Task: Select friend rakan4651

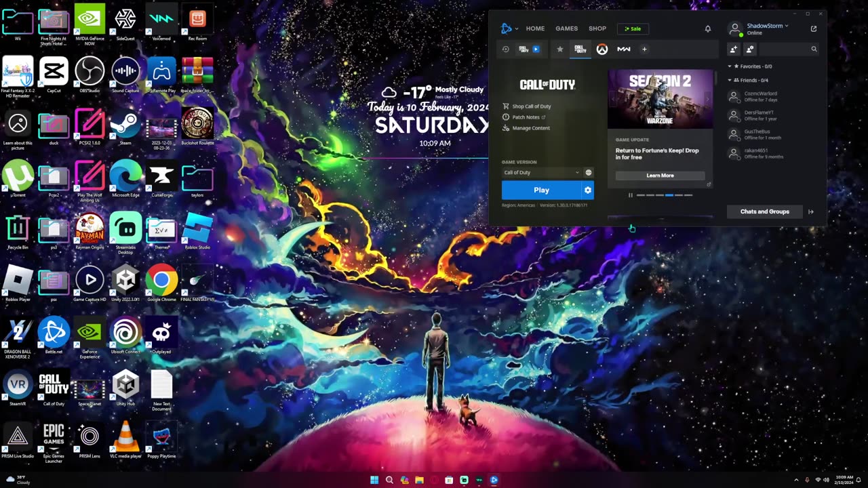Action: [773, 153]
